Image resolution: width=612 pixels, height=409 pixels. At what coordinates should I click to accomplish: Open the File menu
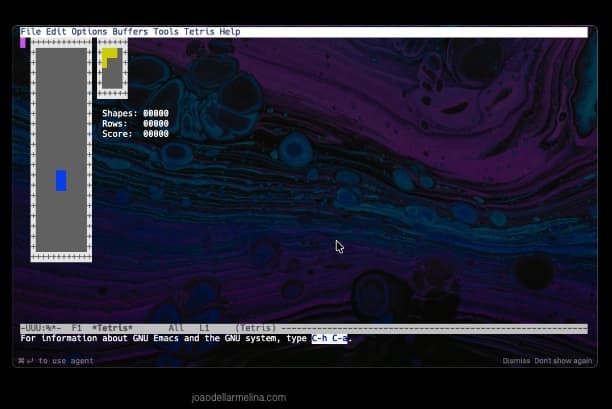coord(30,32)
